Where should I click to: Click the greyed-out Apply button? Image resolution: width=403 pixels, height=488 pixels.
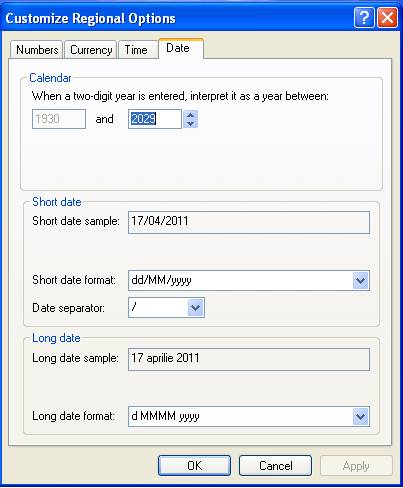pyautogui.click(x=356, y=466)
